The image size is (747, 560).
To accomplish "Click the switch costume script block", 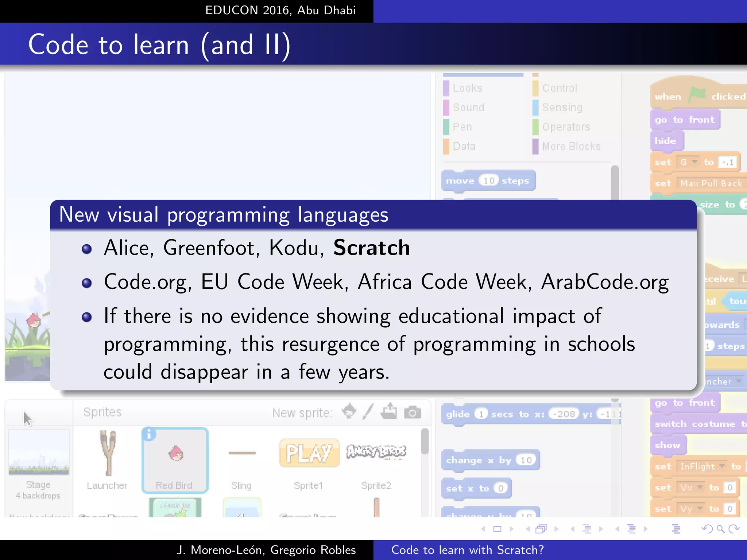I will (x=698, y=424).
